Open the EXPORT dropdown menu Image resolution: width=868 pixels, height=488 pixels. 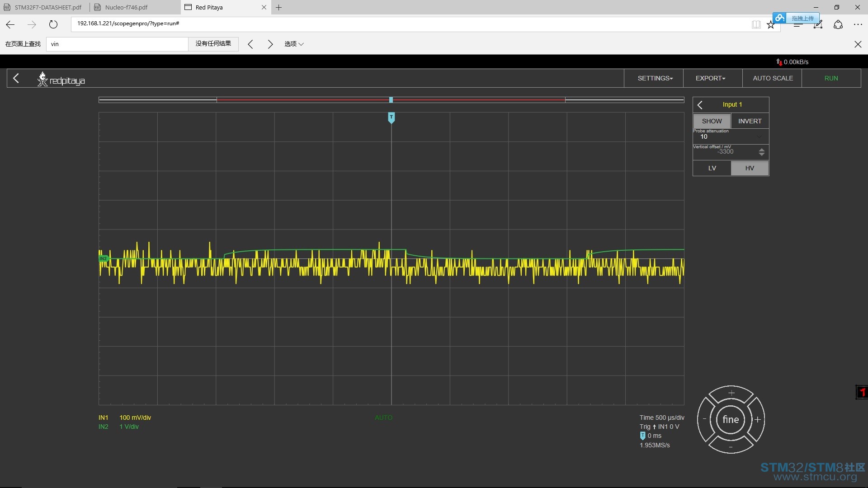tap(710, 78)
